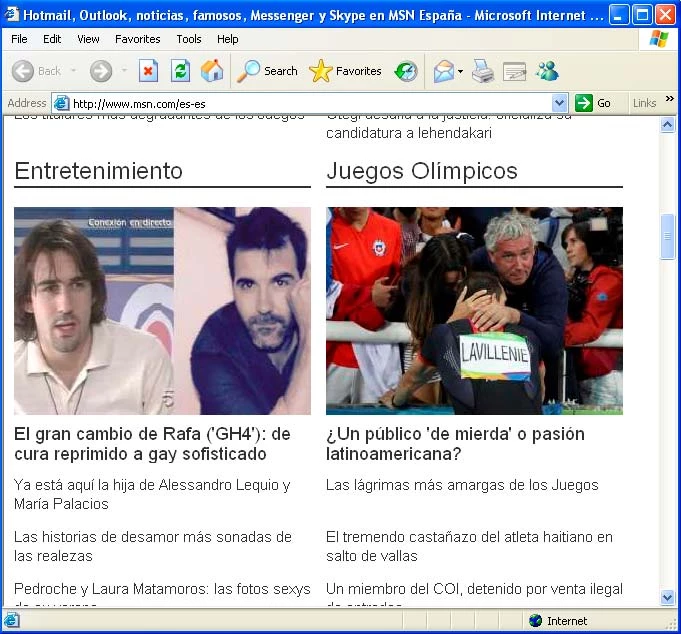The image size is (681, 634).
Task: Refresh the current page
Action: (180, 71)
